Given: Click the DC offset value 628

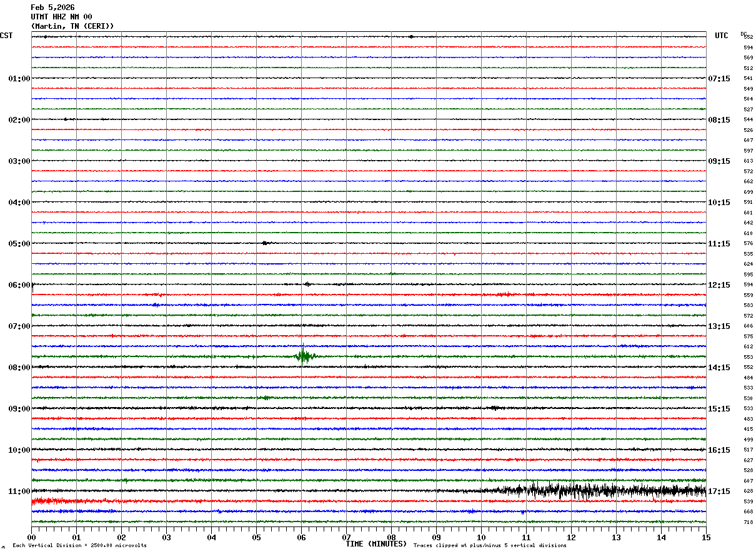Looking at the screenshot, I should pos(748,491).
